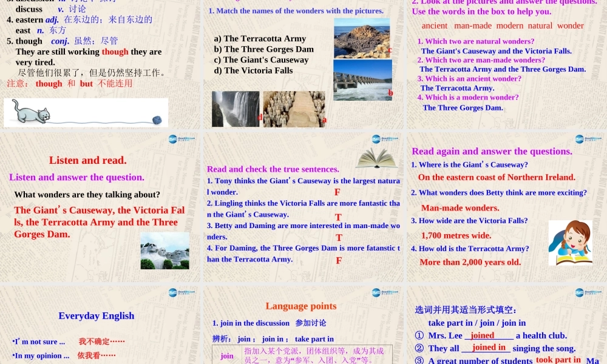This screenshot has height=364, width=607.
Task: Select option a) The Terracotta Army
Action: (x=259, y=38)
